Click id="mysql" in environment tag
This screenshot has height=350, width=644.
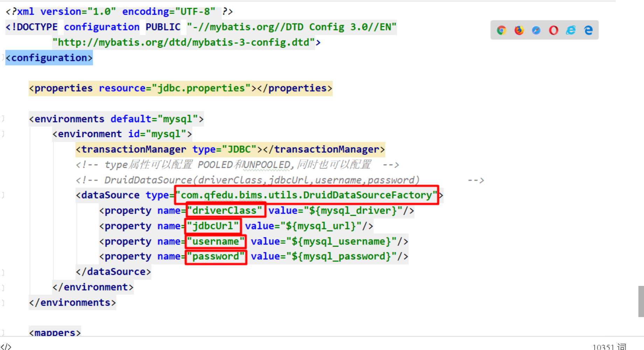[157, 134]
